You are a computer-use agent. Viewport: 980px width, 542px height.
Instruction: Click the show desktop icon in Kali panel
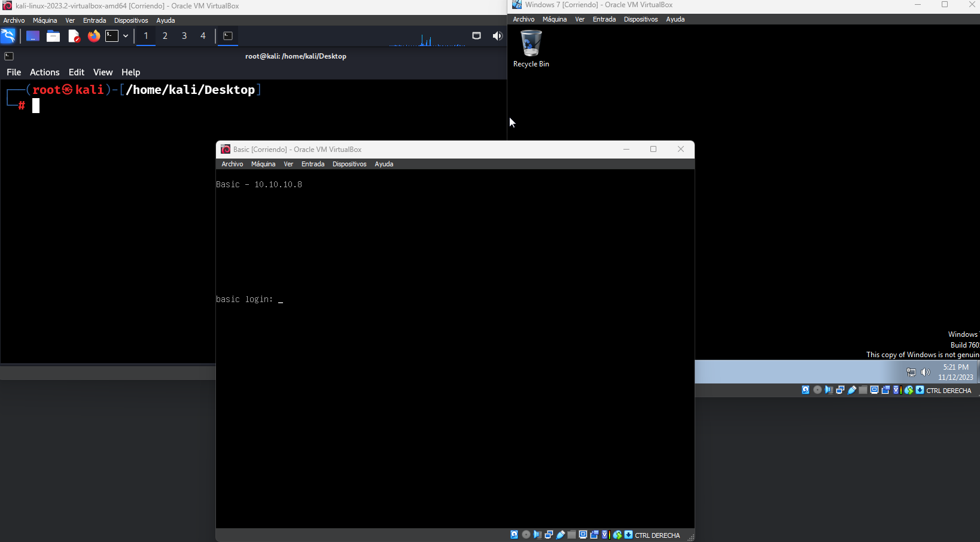point(32,36)
